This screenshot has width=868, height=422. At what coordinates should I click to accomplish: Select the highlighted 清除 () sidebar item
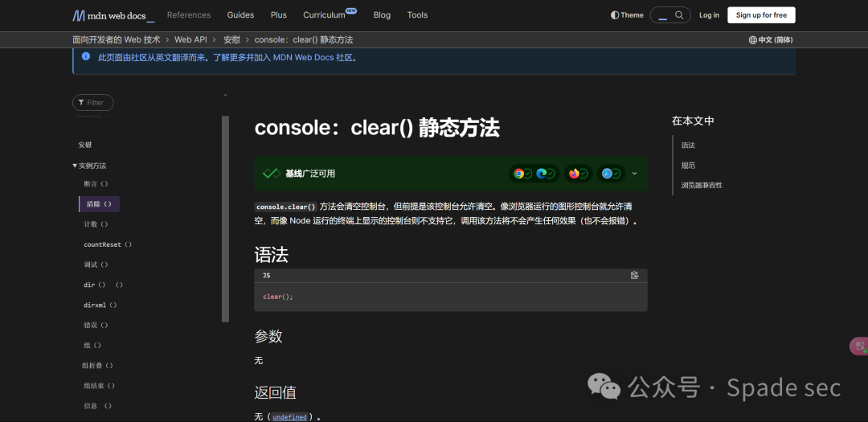tap(99, 204)
